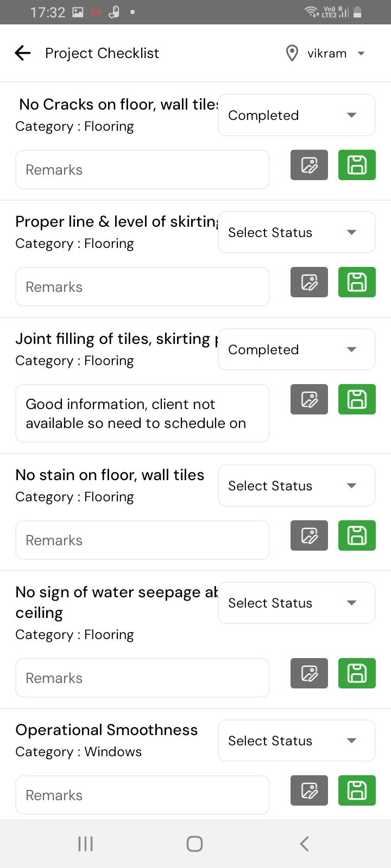Attach image to No Cracks on floor item

click(x=309, y=165)
